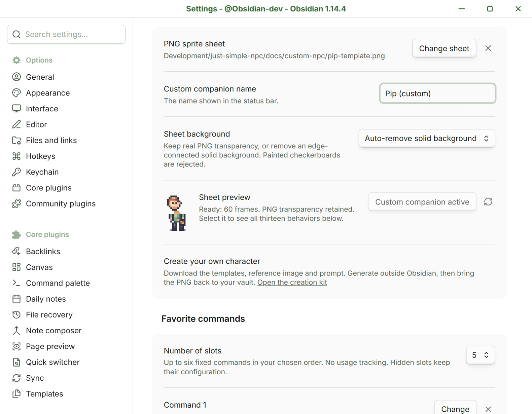
Task: Click the Custom companion active button
Action: [422, 201]
